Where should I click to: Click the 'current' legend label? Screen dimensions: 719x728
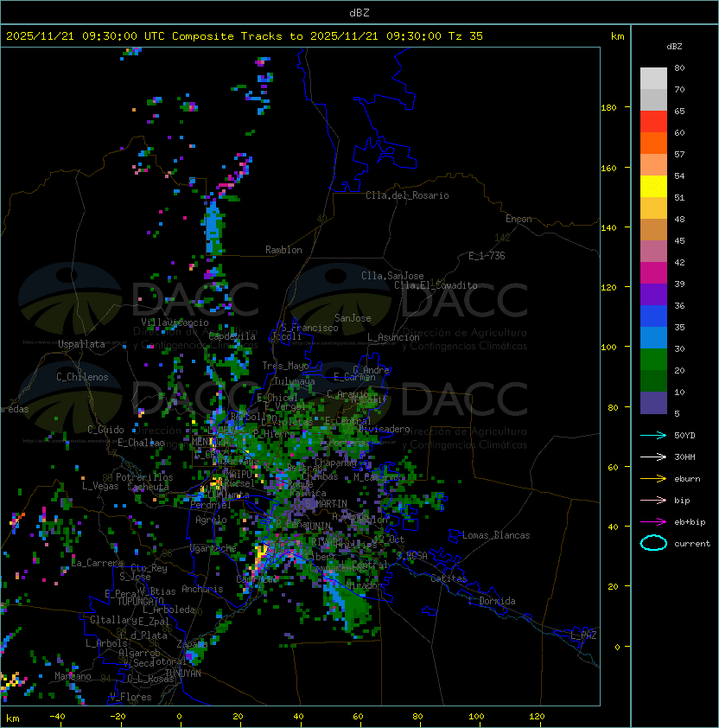692,544
